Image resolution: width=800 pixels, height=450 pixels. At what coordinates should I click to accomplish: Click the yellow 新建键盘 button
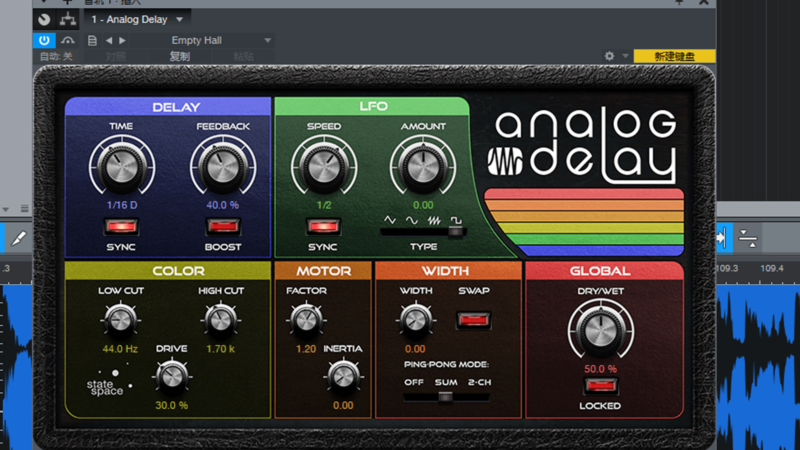pos(673,57)
